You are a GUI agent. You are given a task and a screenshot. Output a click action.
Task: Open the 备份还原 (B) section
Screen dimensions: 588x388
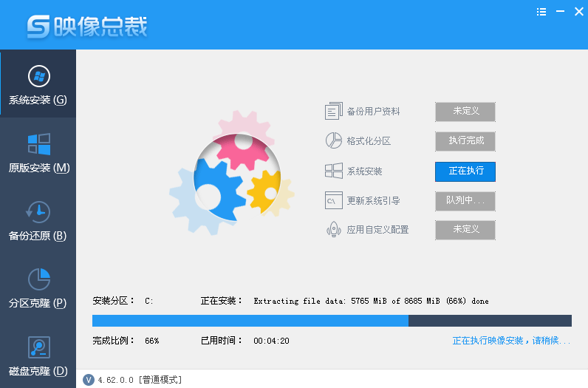click(38, 221)
